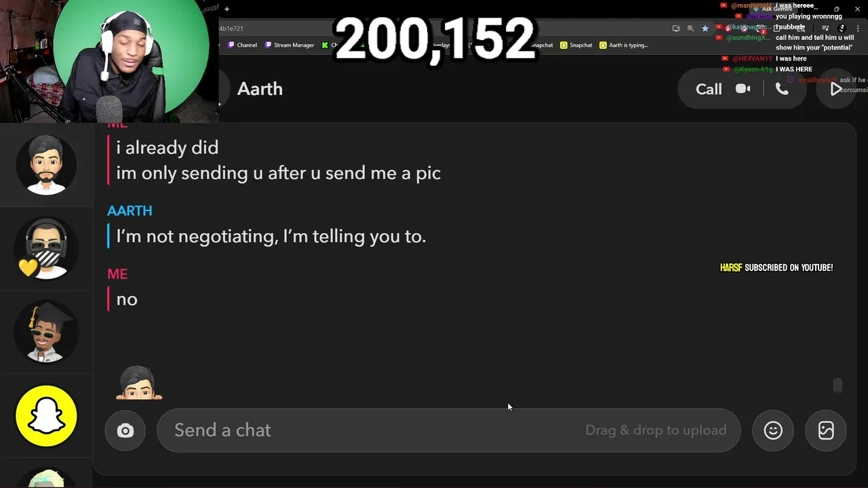Open the graduation cap avatar chat
868x488 pixels.
46,331
